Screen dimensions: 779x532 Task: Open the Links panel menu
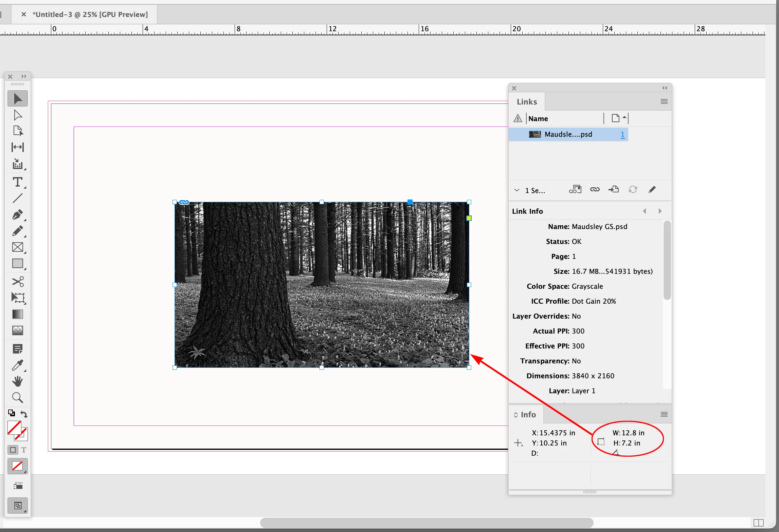(x=664, y=101)
